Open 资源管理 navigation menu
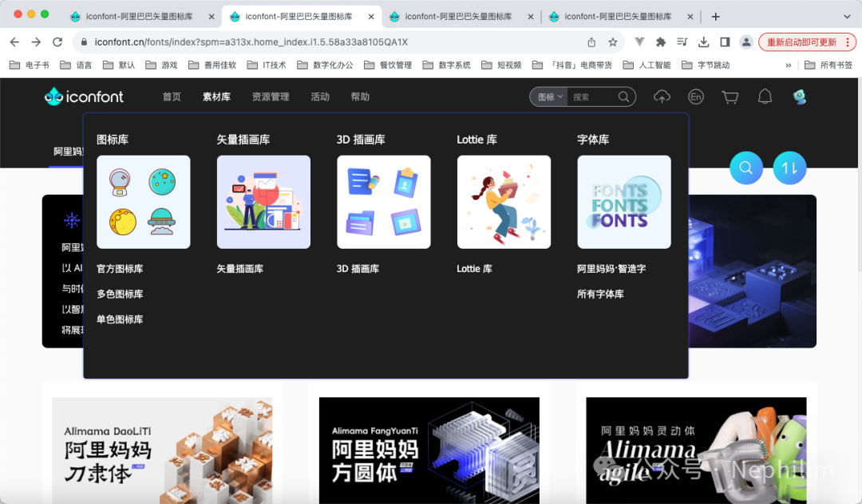The width and height of the screenshot is (862, 504). [271, 96]
